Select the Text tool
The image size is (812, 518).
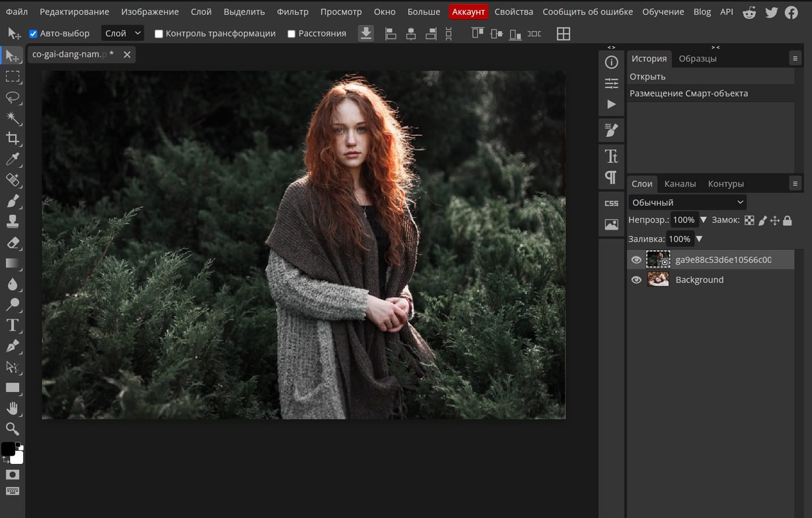tap(13, 325)
